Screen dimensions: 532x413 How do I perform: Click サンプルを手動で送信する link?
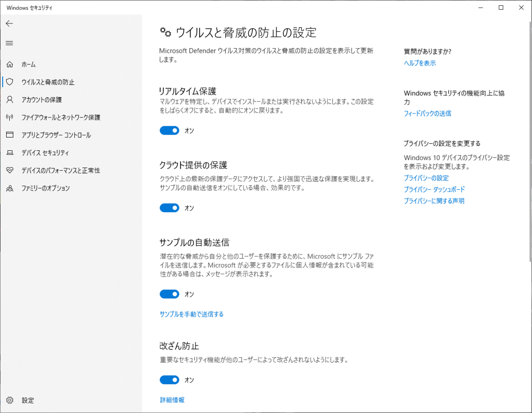click(x=192, y=314)
